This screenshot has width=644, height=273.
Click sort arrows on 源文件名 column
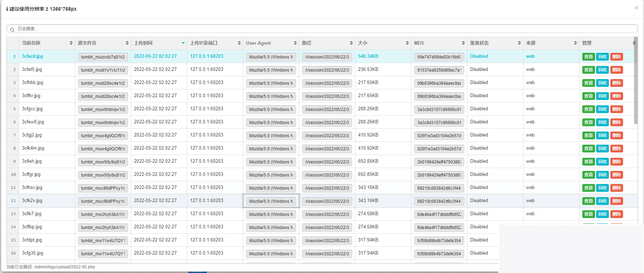127,43
